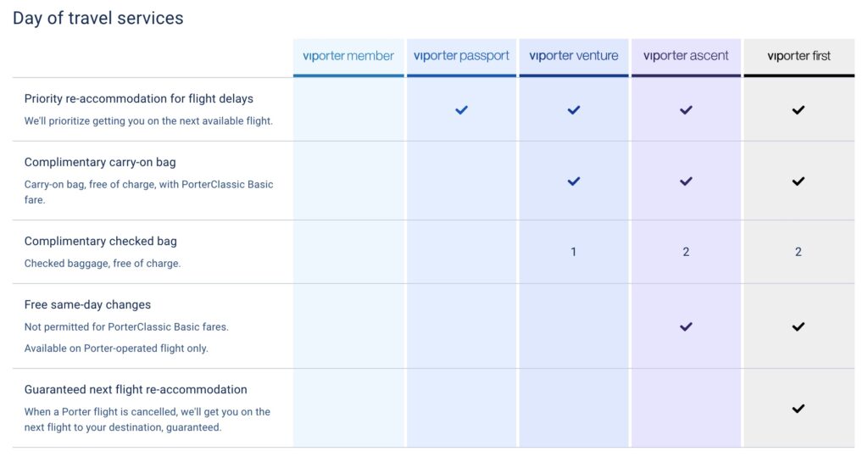Image resolution: width=868 pixels, height=457 pixels.
Task: Click the Guaranteed next flight re-accommodation title
Action: (136, 390)
